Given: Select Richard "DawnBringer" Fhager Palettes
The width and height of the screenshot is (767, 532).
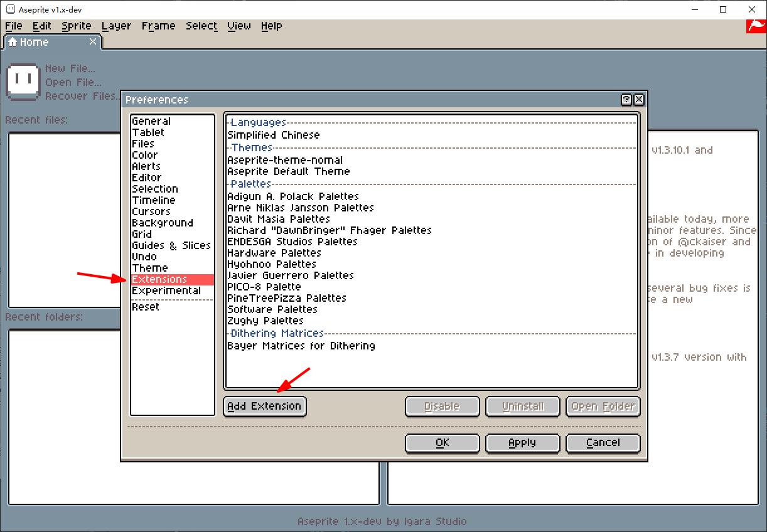Looking at the screenshot, I should click(x=432, y=230).
